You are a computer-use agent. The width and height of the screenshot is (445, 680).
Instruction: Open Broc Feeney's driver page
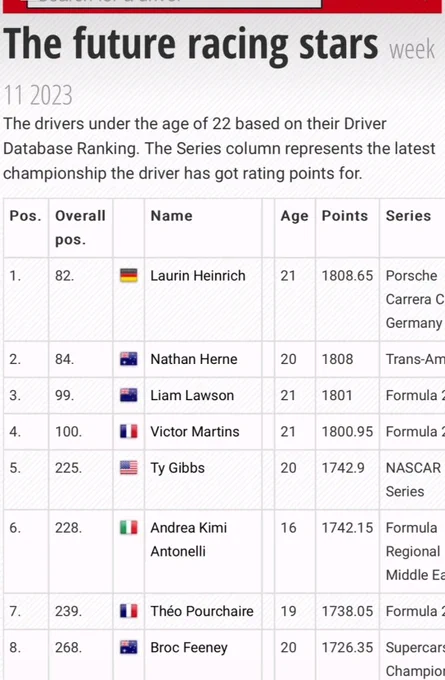pos(189,647)
